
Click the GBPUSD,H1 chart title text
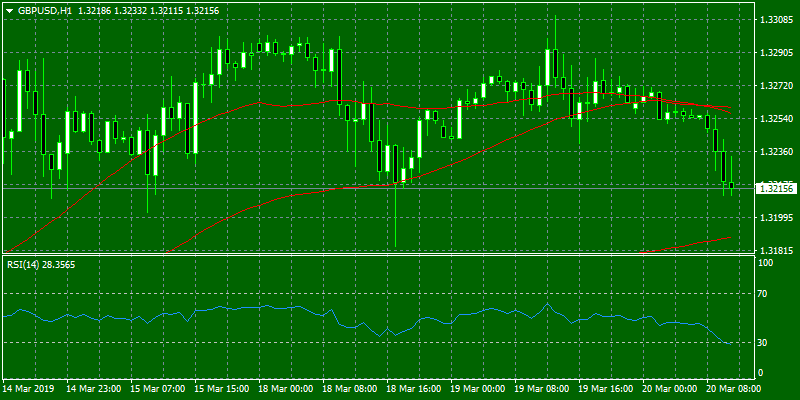[44, 10]
